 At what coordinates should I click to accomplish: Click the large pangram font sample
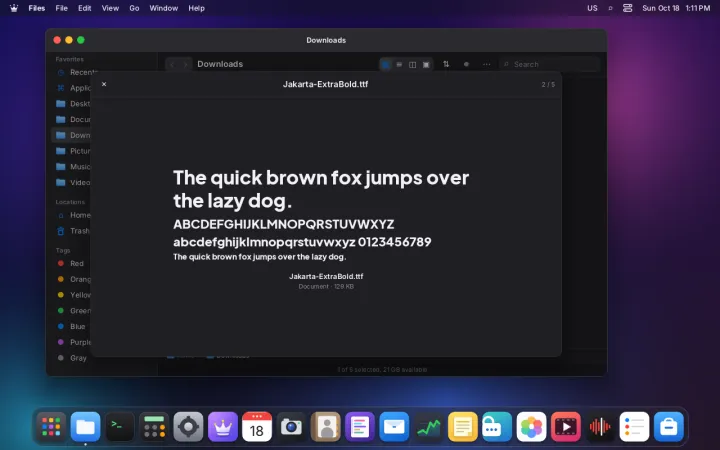pos(321,189)
